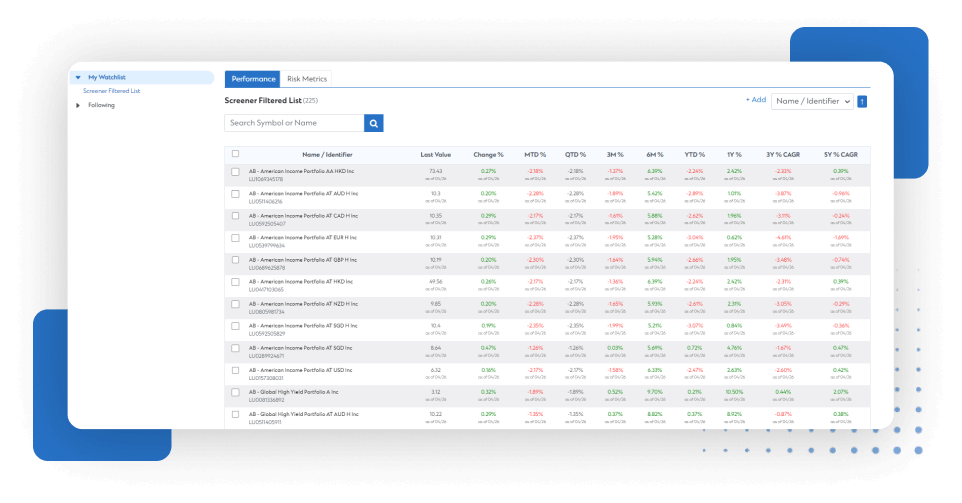Check the Global High Yield Portfolio A Inc row
Viewport: 962px width, 503px height.
[x=236, y=393]
